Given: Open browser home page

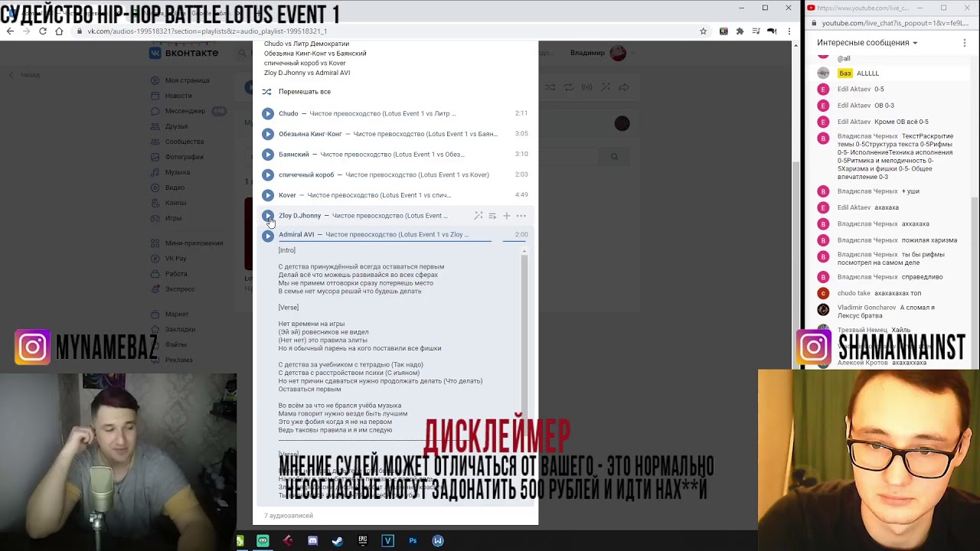Looking at the screenshot, I should tap(59, 31).
